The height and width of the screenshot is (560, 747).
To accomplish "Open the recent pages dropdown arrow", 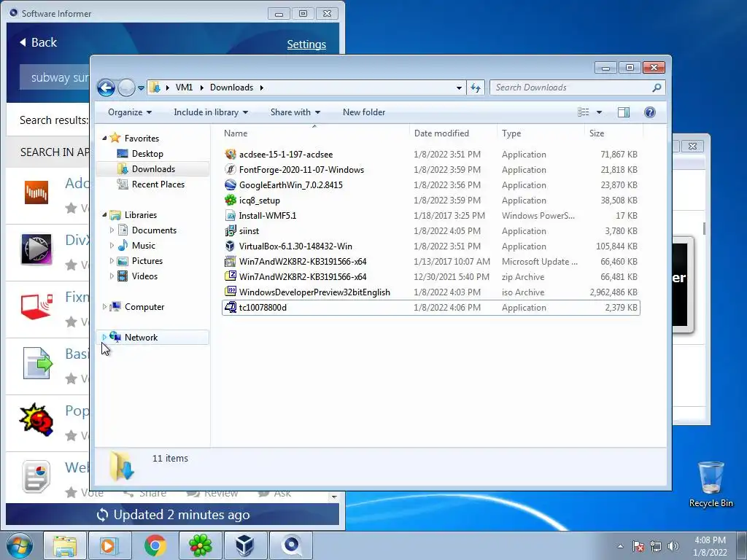I will click(141, 88).
